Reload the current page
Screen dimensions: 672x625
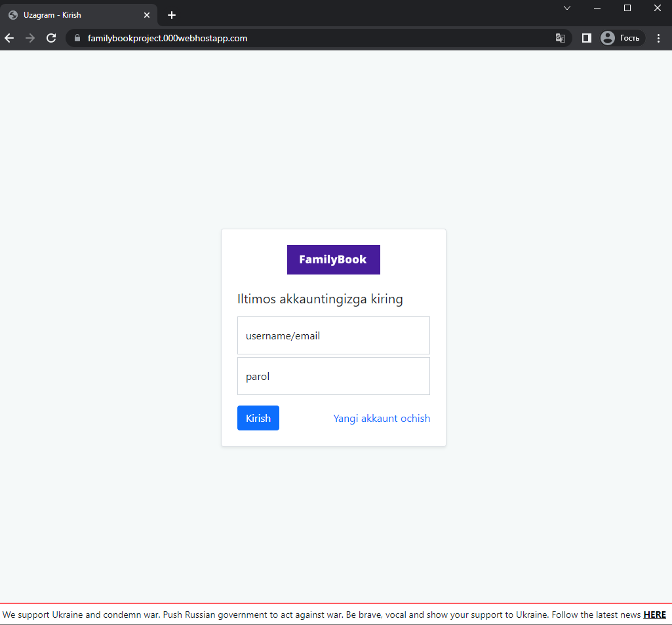[51, 38]
